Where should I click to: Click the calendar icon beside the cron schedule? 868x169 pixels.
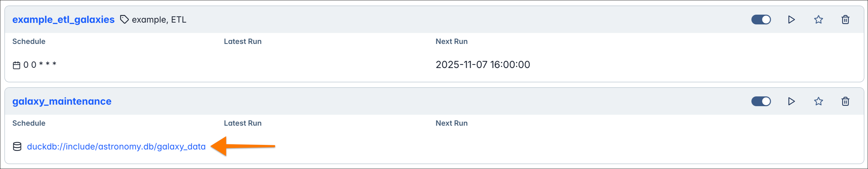(x=16, y=65)
